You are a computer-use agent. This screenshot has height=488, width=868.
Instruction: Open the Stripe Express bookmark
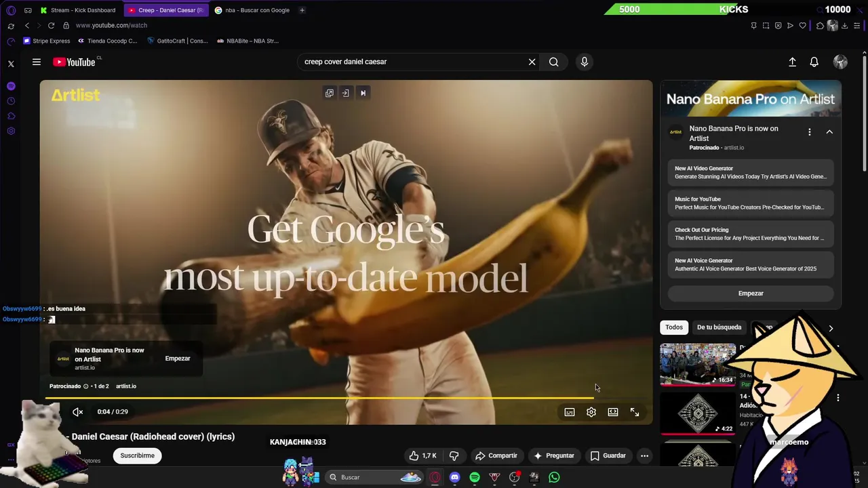tap(47, 41)
